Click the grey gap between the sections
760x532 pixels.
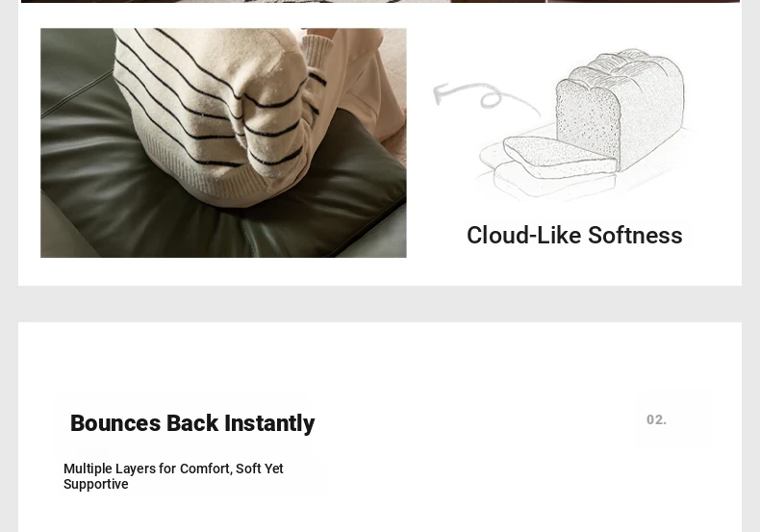pyautogui.click(x=380, y=304)
